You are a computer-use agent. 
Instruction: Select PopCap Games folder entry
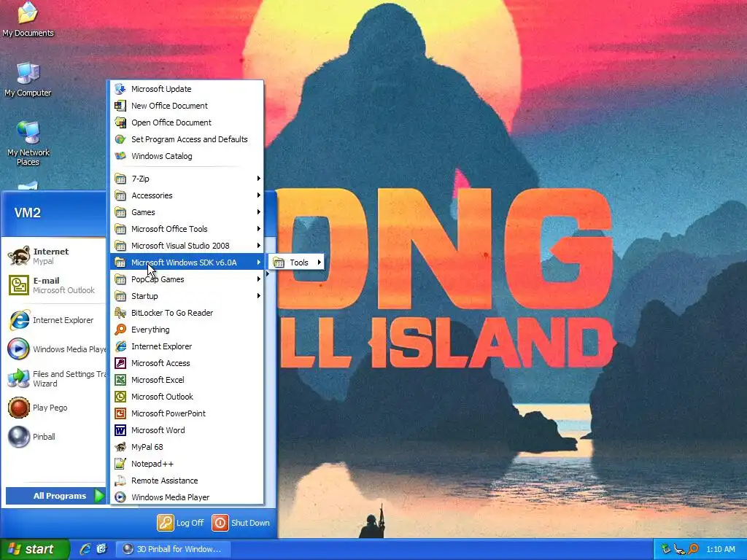[187, 279]
